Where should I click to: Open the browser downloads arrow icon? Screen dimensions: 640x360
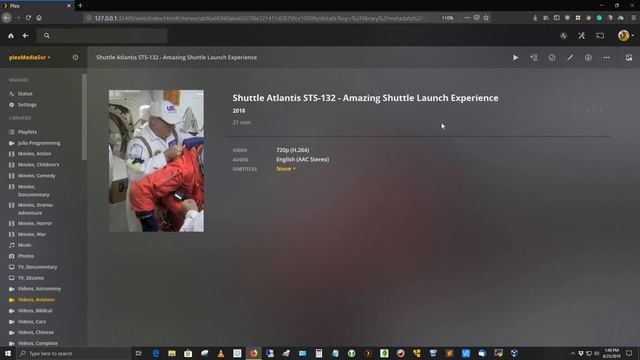point(535,18)
